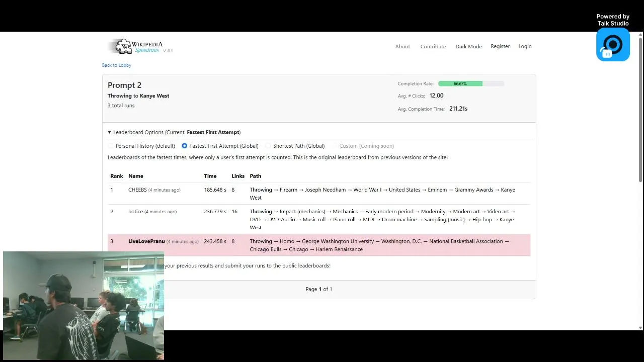Open the About page
Viewport: 644px width, 362px height.
pos(403,46)
